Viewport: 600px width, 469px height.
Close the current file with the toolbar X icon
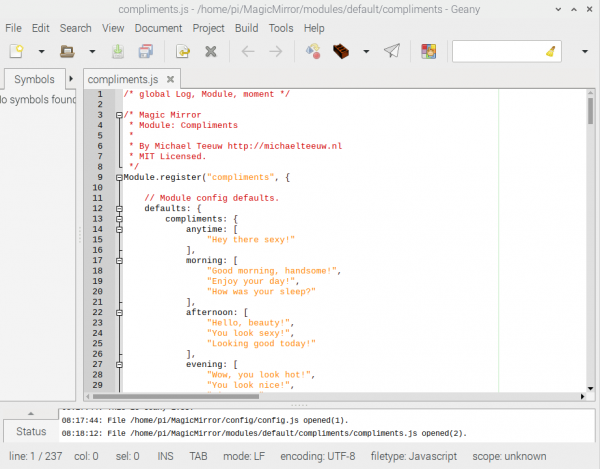click(211, 51)
